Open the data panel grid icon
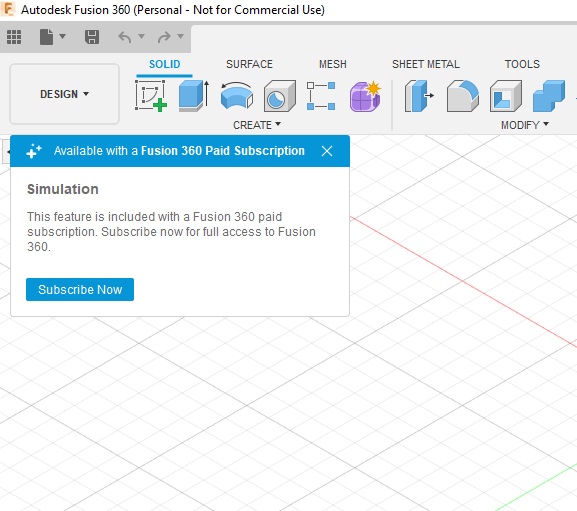This screenshot has width=577, height=511. tap(14, 37)
